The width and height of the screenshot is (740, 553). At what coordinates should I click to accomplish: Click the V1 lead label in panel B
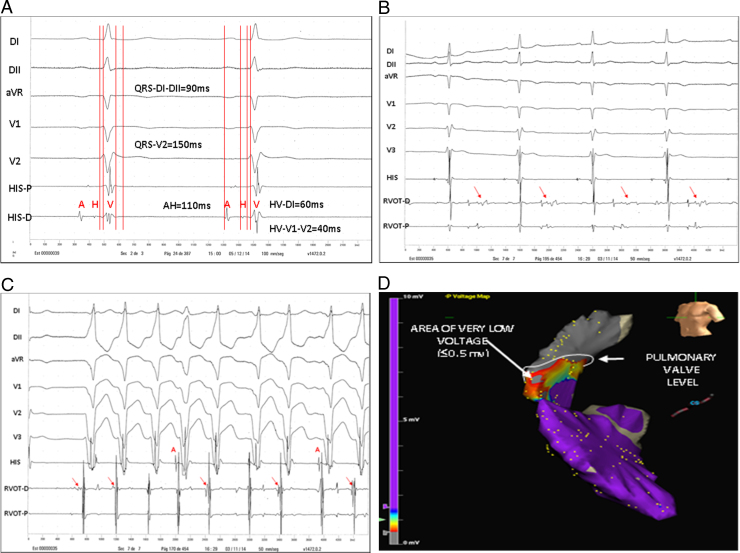[391, 104]
